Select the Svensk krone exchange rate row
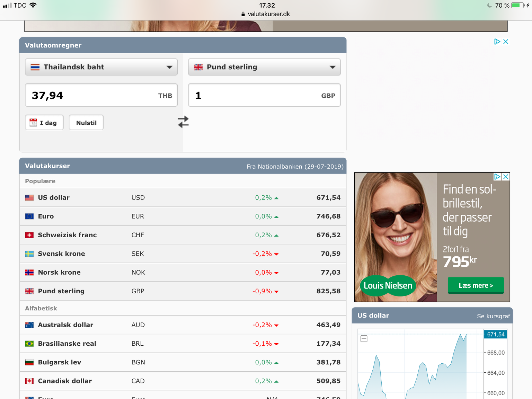Image resolution: width=532 pixels, height=399 pixels. pyautogui.click(x=183, y=254)
